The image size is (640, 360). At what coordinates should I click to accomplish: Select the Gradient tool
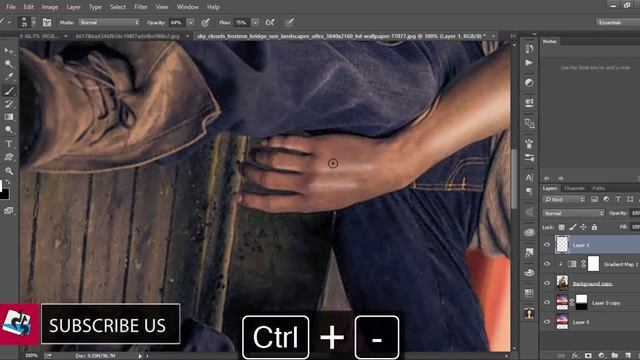point(9,117)
